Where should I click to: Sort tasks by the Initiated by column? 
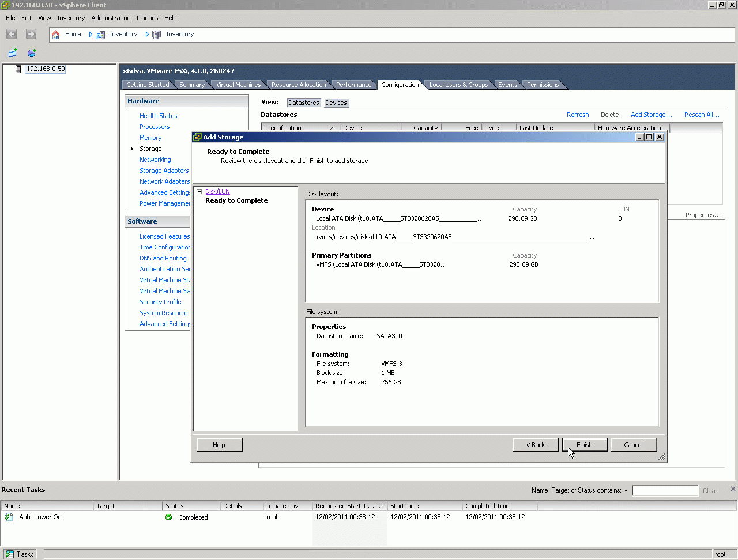287,506
